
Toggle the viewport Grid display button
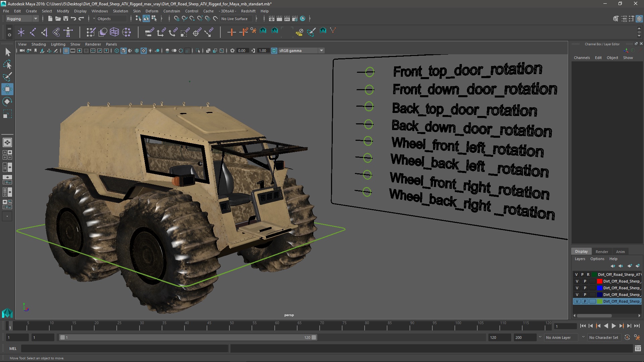click(x=66, y=51)
